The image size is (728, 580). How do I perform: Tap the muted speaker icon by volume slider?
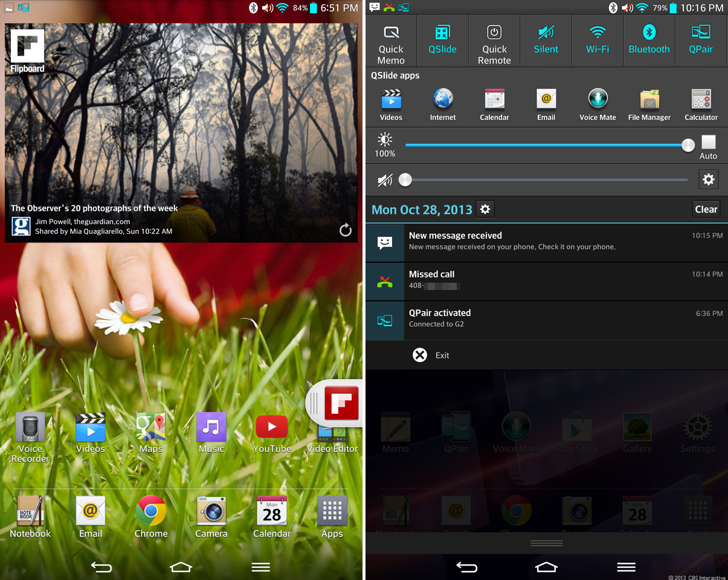385,179
